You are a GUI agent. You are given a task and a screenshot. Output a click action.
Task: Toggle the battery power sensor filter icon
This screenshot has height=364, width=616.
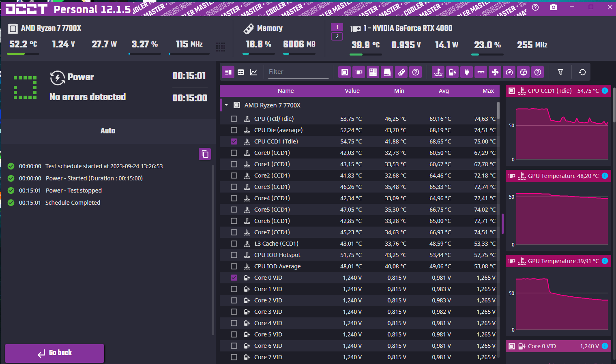coord(453,72)
